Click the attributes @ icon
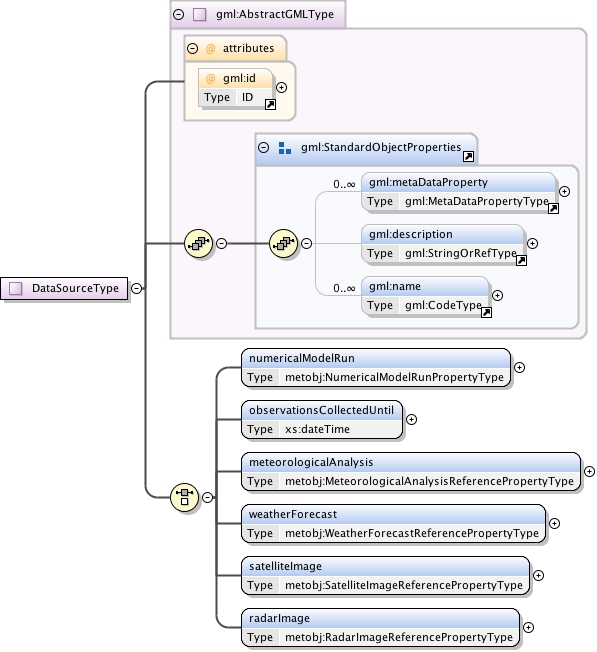This screenshot has width=597, height=652. pyautogui.click(x=211, y=49)
